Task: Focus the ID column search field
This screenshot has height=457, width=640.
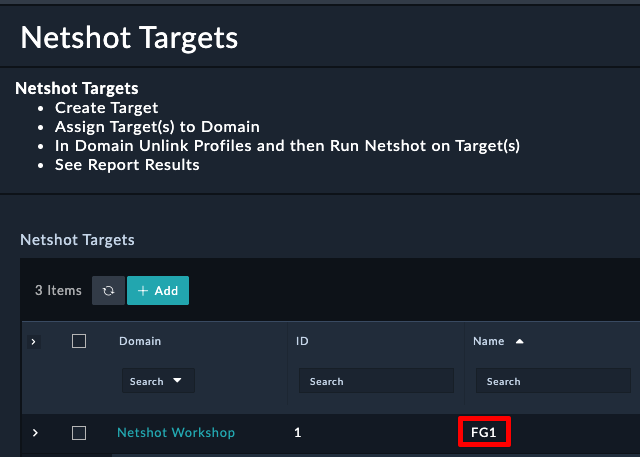Action: coord(376,381)
